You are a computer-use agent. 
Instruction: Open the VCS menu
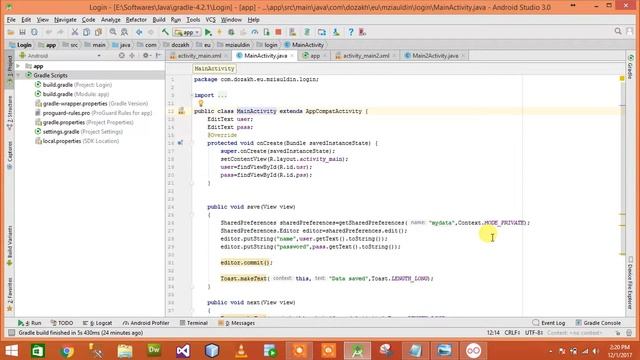pyautogui.click(x=210, y=20)
